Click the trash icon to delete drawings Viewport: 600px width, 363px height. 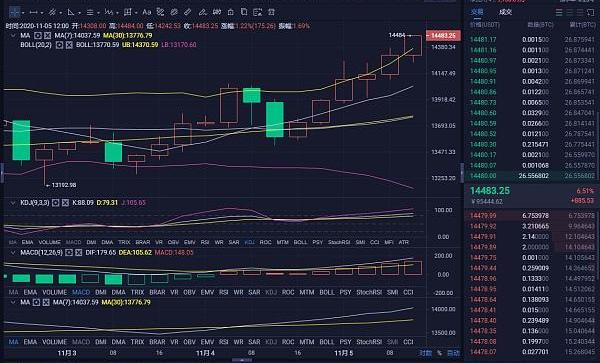pos(271,12)
